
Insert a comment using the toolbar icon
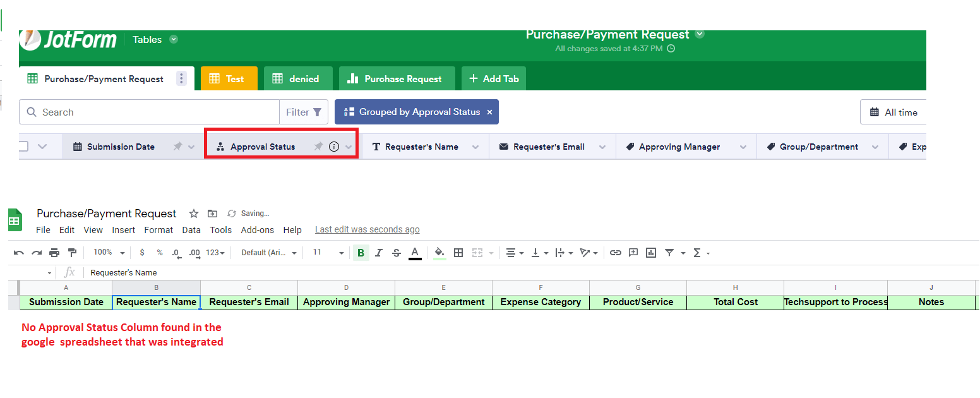click(x=633, y=253)
